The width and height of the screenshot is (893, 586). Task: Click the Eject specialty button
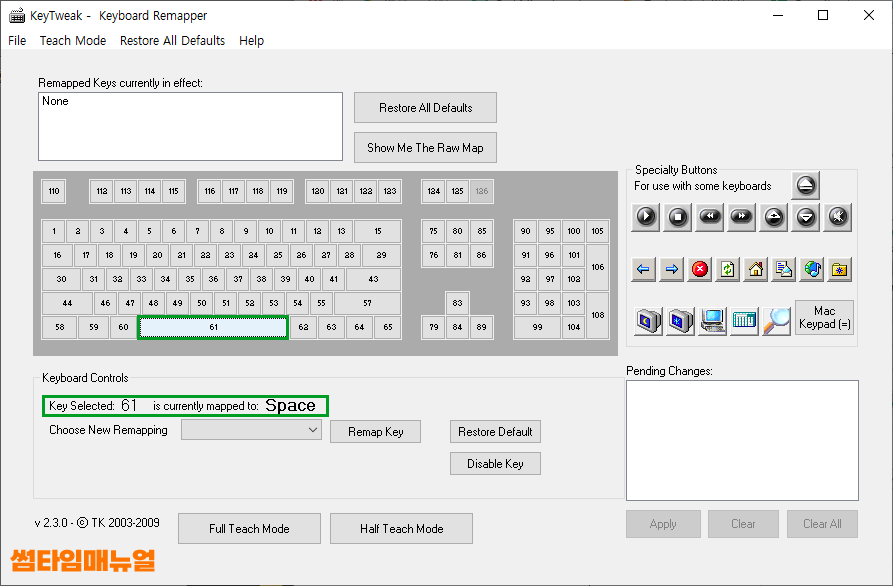pyautogui.click(x=805, y=185)
